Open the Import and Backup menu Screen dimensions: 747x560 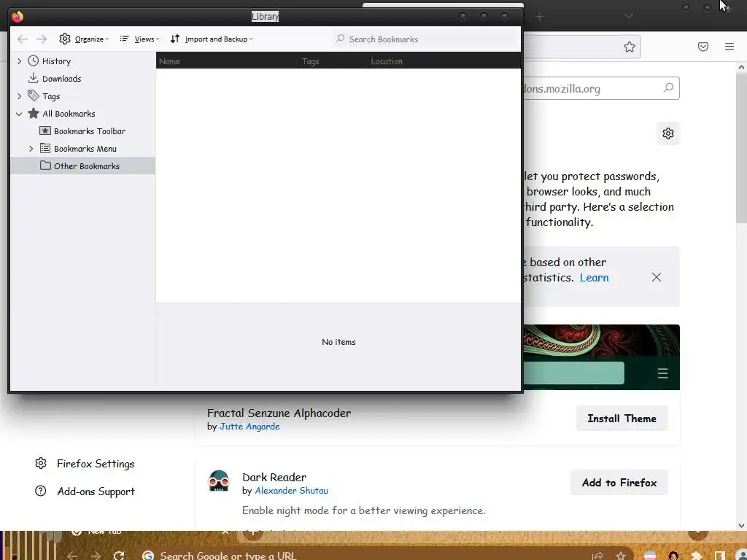212,39
